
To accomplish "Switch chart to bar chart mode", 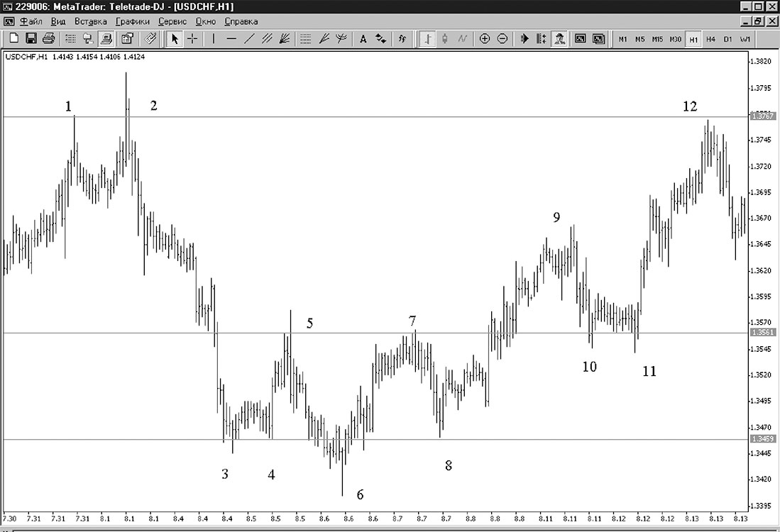I will 427,39.
